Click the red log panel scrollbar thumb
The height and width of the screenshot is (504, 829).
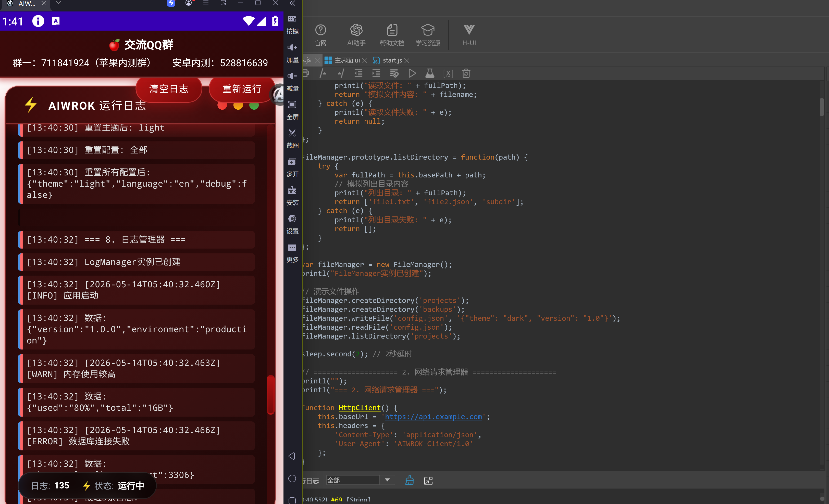point(270,394)
